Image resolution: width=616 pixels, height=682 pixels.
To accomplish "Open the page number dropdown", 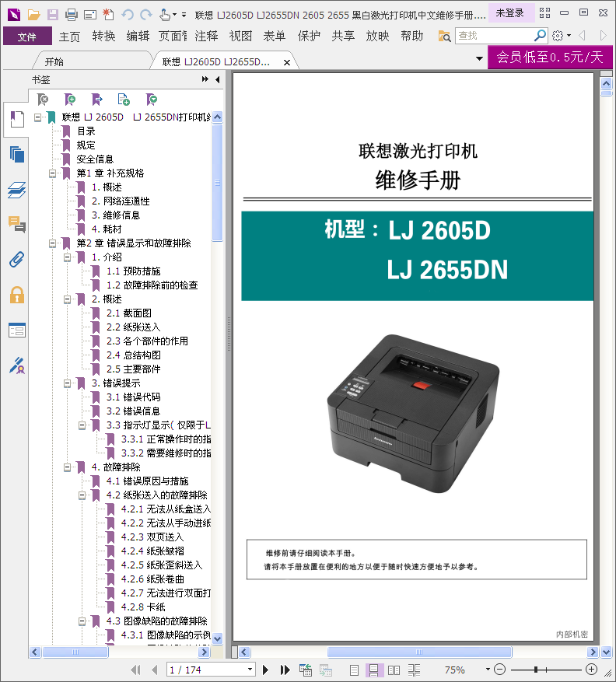I will click(x=250, y=670).
